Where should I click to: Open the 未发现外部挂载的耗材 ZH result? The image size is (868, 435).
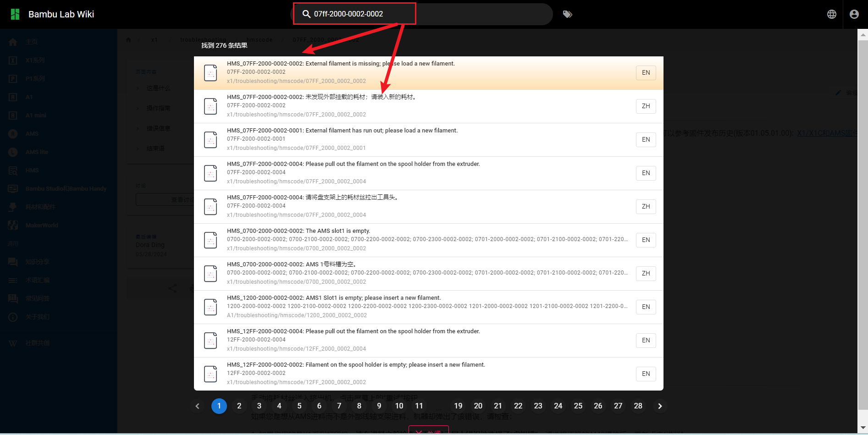(429, 106)
